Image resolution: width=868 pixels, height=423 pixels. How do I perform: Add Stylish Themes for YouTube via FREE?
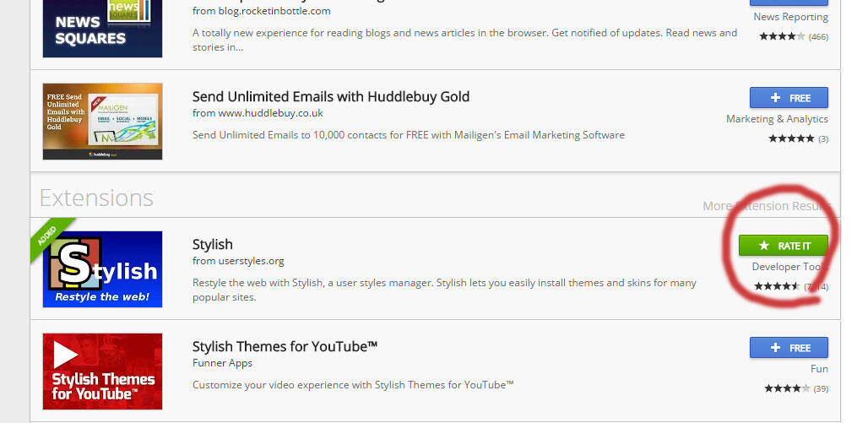[789, 348]
